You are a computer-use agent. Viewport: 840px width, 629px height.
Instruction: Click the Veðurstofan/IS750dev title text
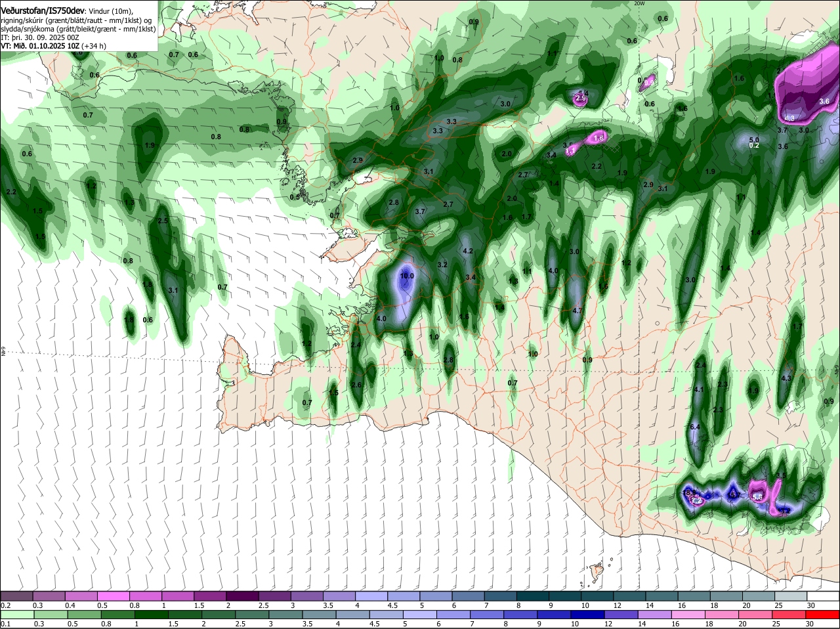(x=42, y=11)
